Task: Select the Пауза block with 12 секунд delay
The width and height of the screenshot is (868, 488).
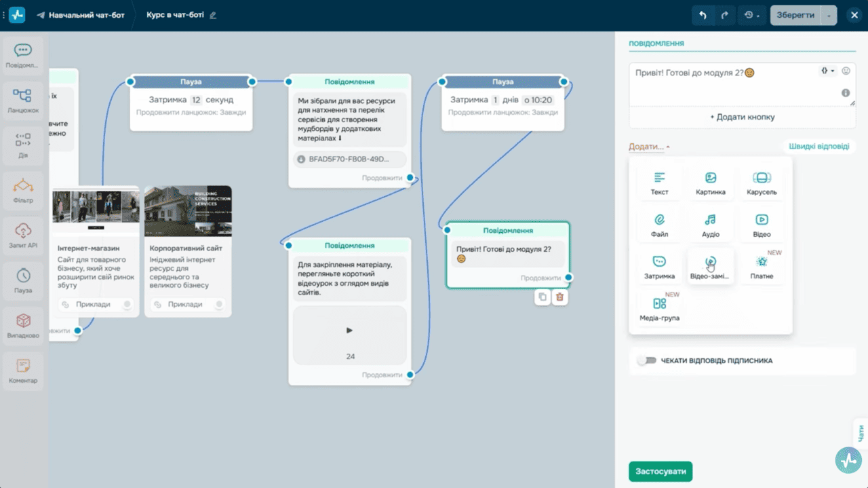Action: (x=191, y=102)
